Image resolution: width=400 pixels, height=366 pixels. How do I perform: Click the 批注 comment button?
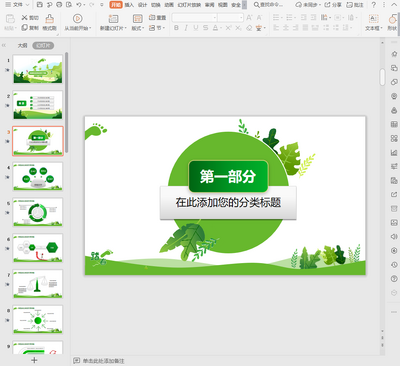tap(355, 5)
